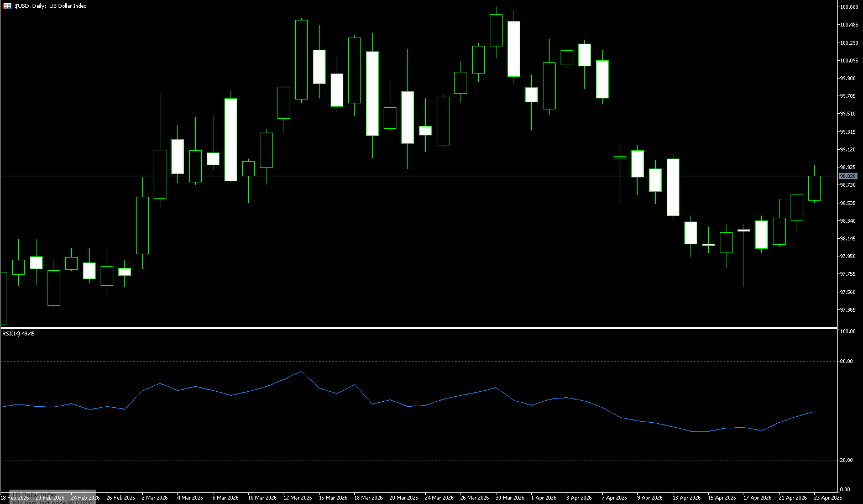
Task: Click the 100.00 RSI scale label
Action: (x=847, y=332)
